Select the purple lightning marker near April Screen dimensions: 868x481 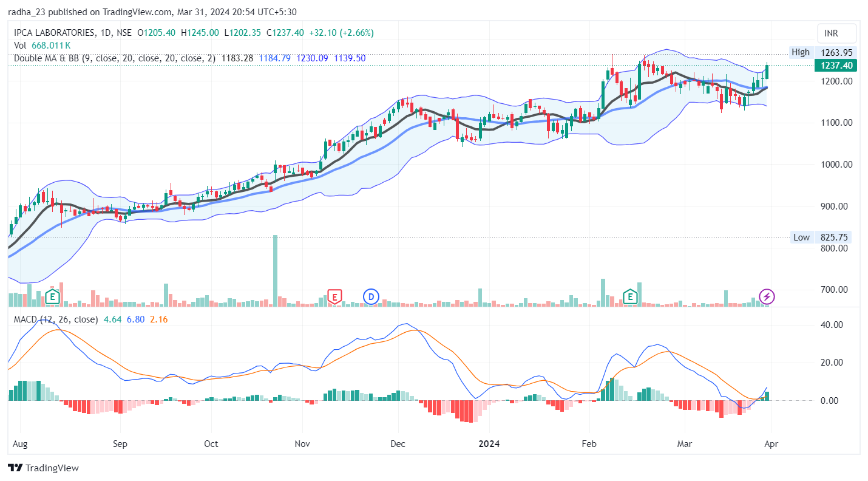pyautogui.click(x=767, y=296)
